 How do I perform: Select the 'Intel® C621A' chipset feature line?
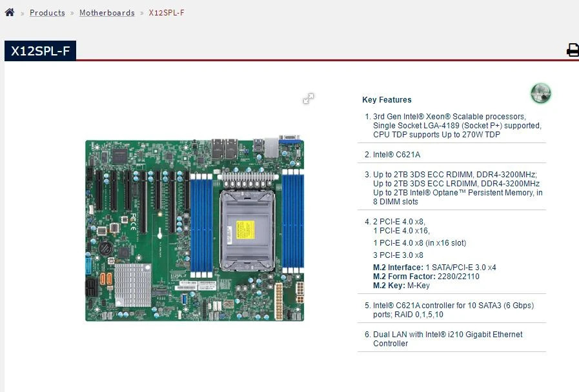(396, 155)
